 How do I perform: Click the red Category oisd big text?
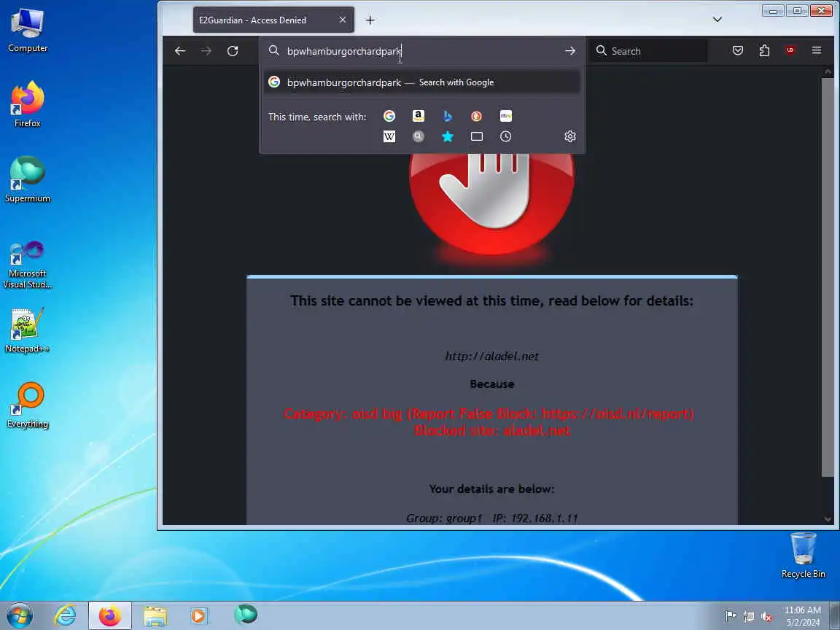[x=489, y=414]
